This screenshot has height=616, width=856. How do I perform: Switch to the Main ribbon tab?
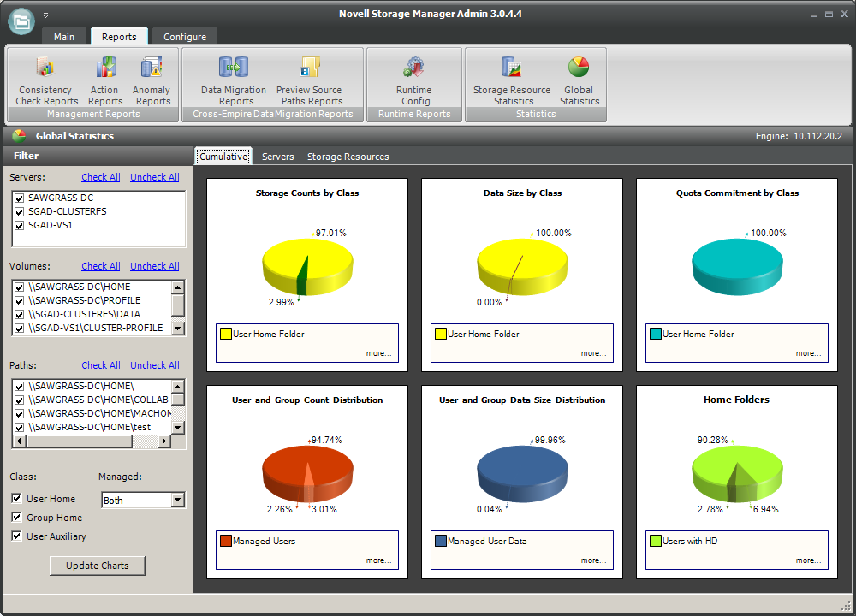[x=64, y=37]
